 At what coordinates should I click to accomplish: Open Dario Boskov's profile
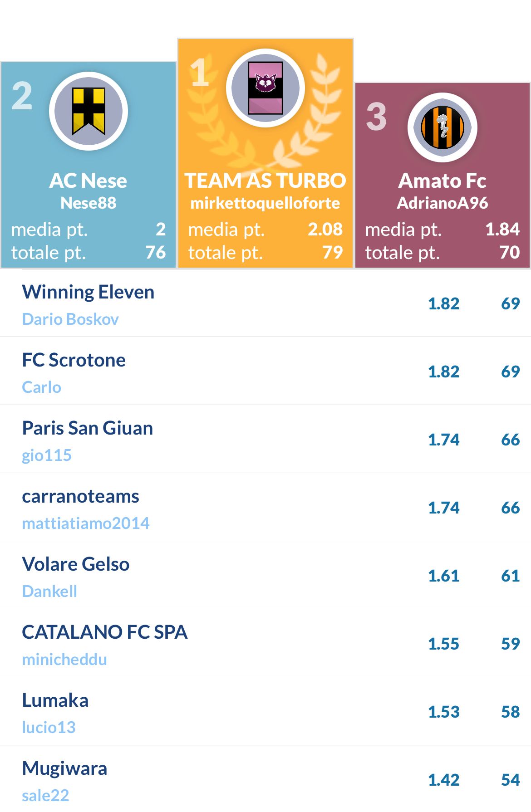click(70, 319)
